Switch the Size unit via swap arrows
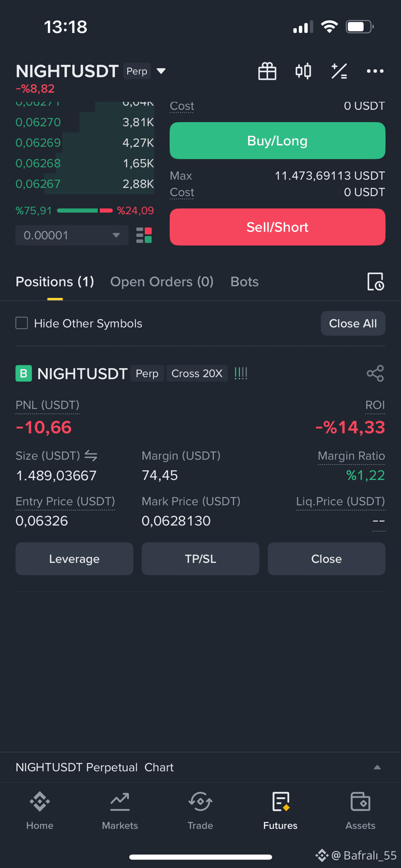The width and height of the screenshot is (401, 868). (x=91, y=456)
